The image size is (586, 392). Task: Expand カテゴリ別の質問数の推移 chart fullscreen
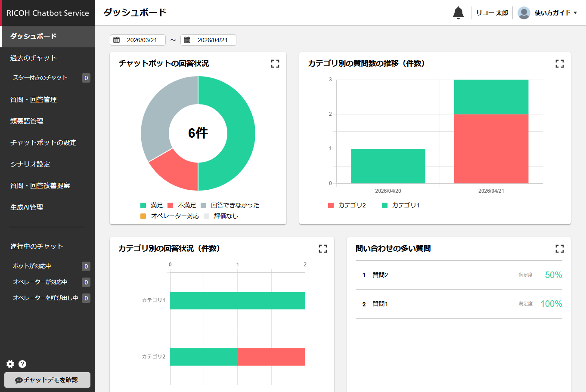coord(559,64)
